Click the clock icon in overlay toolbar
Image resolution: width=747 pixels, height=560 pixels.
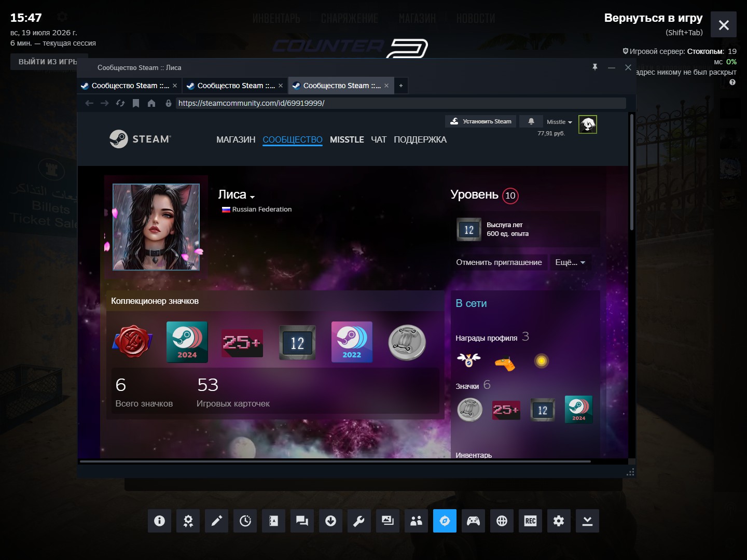[x=245, y=521]
